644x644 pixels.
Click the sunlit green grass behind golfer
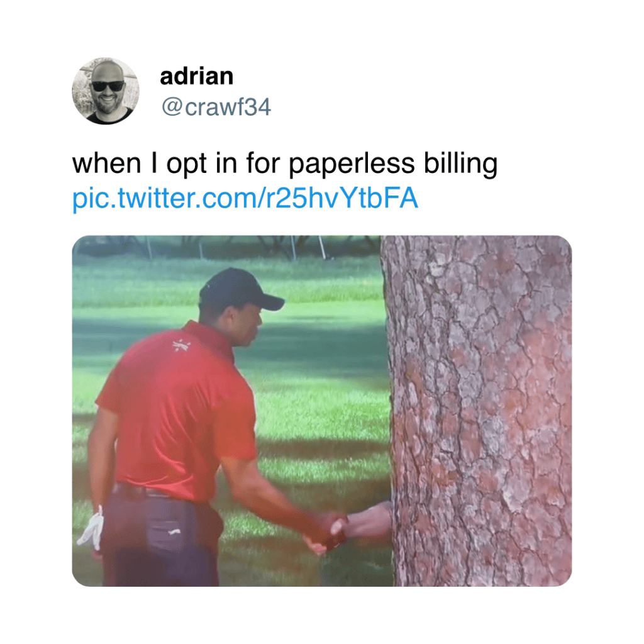(320, 402)
